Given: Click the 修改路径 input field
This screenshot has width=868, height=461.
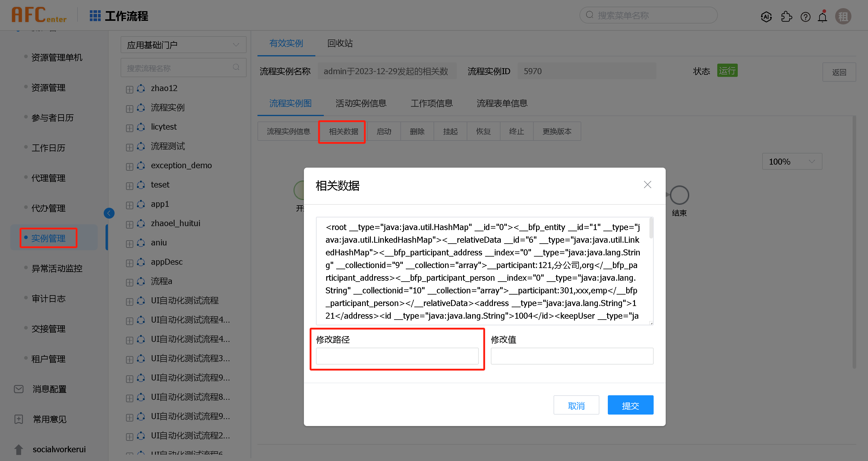Looking at the screenshot, I should pyautogui.click(x=397, y=356).
